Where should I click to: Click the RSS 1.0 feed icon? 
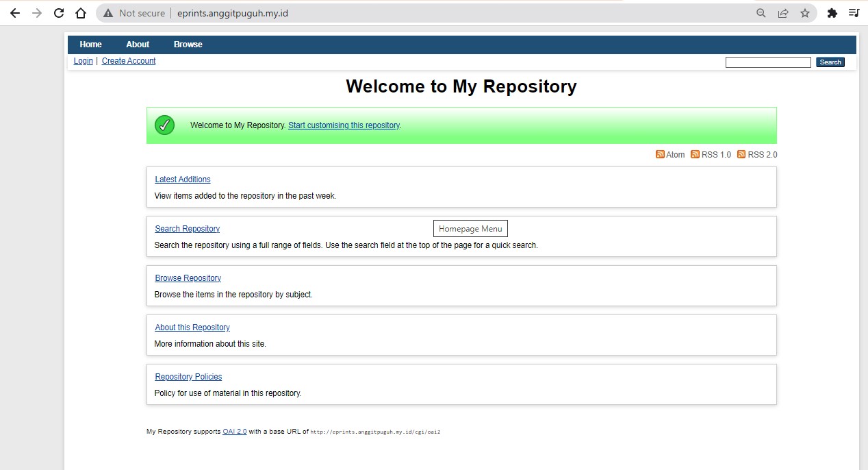pyautogui.click(x=695, y=154)
